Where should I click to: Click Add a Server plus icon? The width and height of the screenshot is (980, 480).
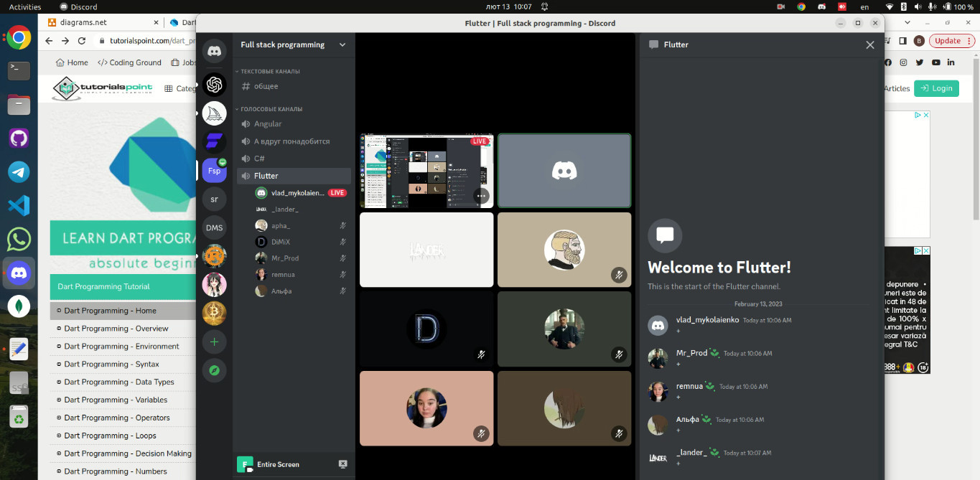(x=214, y=342)
